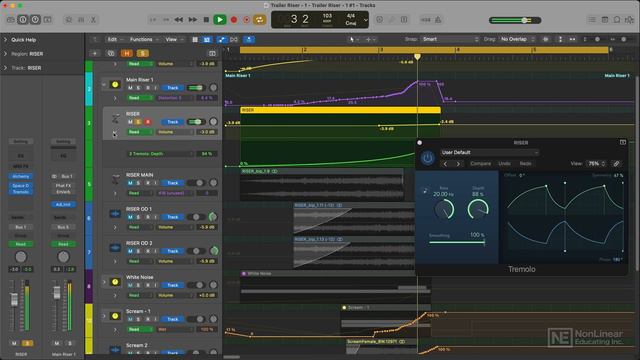Toggle the Flex show/hide button

tap(234, 40)
